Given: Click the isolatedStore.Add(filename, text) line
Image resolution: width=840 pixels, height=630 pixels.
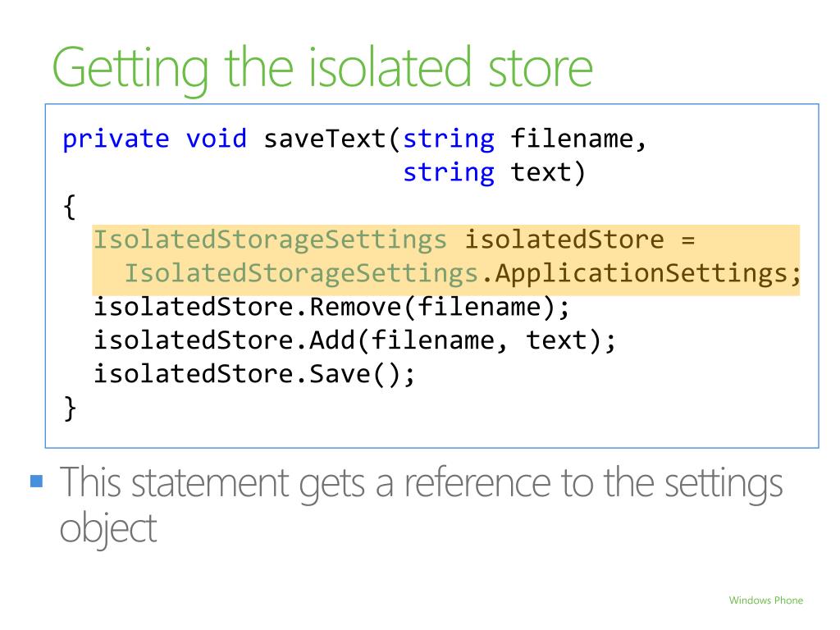Looking at the screenshot, I should 354,340.
